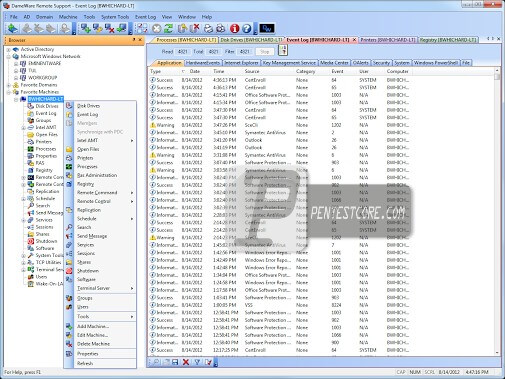Click the red X delete icon in bottom toolbar
The height and width of the screenshot is (379, 505).
[186, 362]
